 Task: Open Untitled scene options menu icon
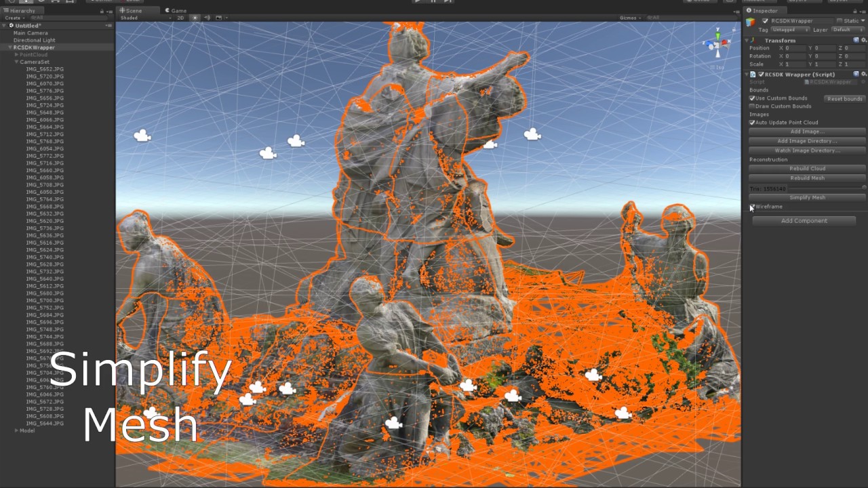point(108,26)
